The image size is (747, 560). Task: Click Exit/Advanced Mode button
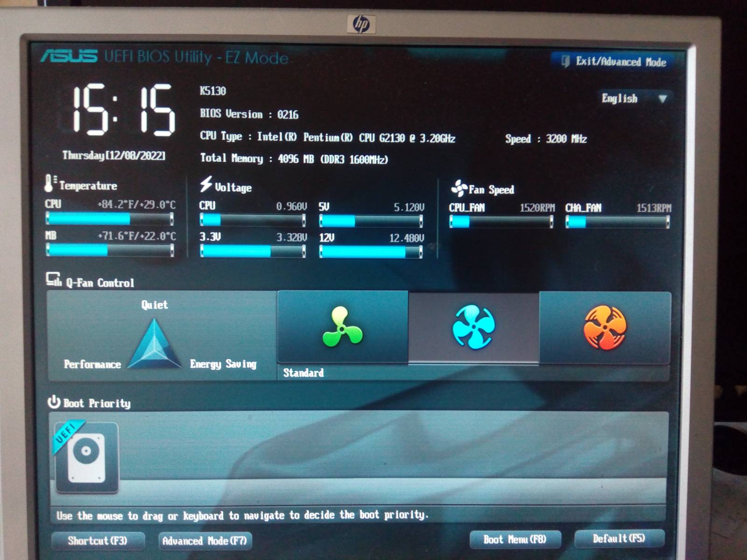[x=613, y=61]
